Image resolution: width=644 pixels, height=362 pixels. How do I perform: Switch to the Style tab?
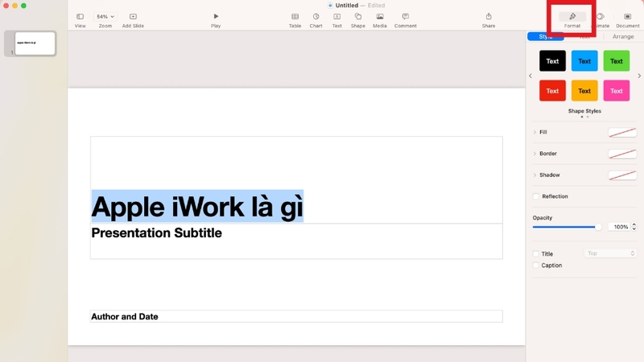click(x=546, y=36)
